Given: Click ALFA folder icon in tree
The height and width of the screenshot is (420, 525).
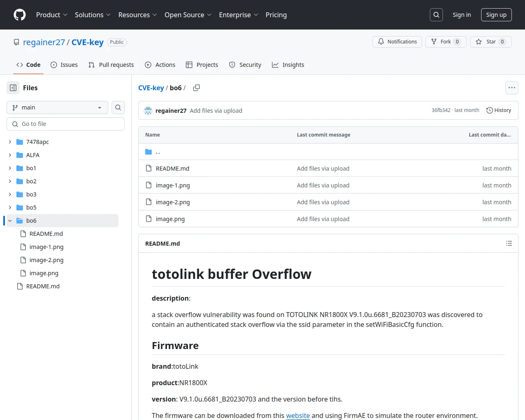Looking at the screenshot, I should (x=20, y=155).
